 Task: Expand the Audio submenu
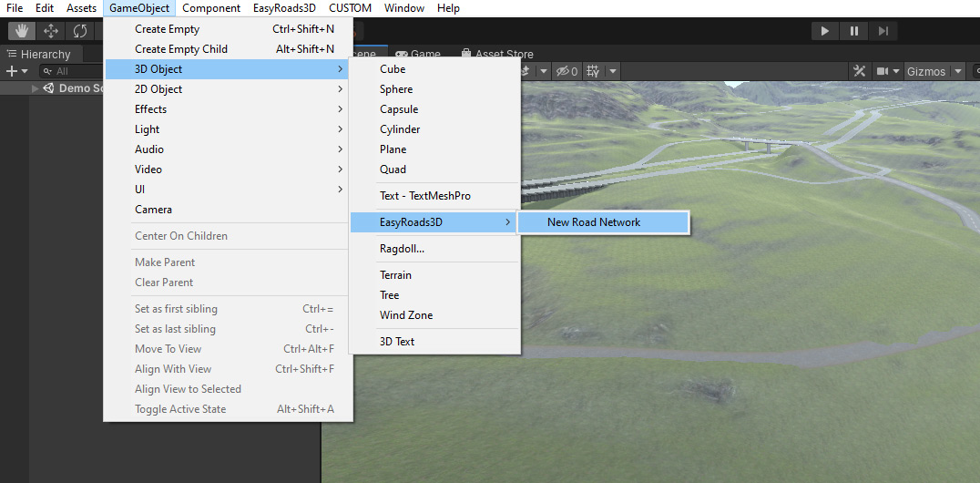coord(228,149)
